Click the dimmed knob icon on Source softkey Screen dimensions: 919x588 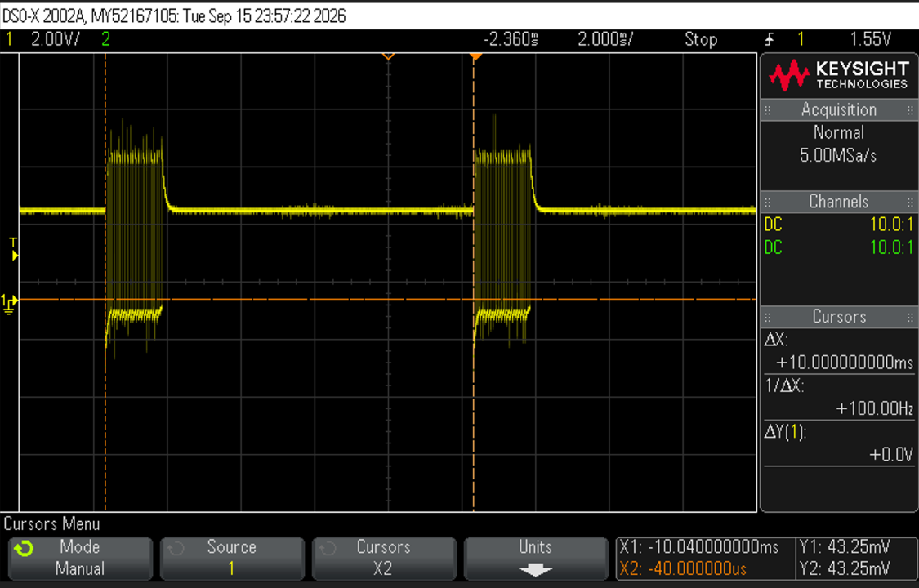(176, 549)
